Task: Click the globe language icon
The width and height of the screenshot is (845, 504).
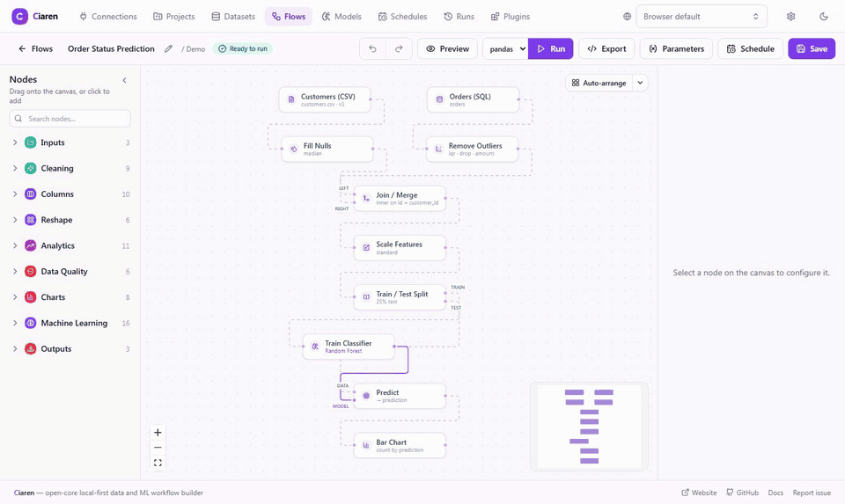Action: point(627,17)
